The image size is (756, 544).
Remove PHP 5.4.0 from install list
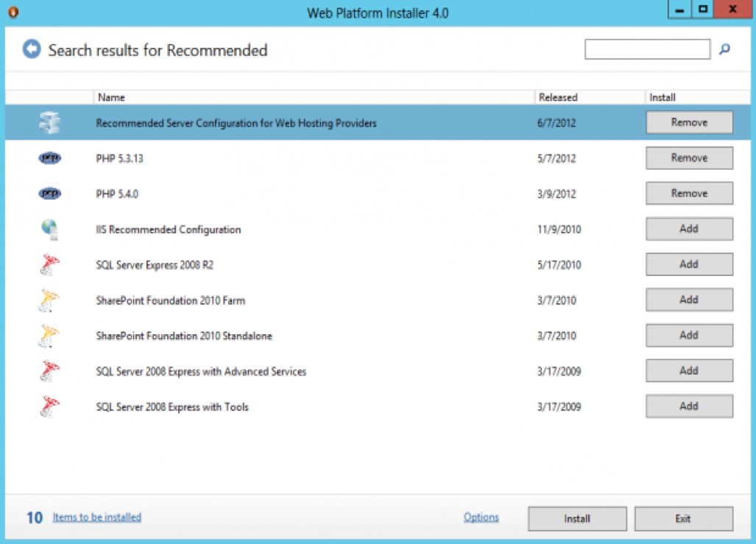tap(689, 194)
